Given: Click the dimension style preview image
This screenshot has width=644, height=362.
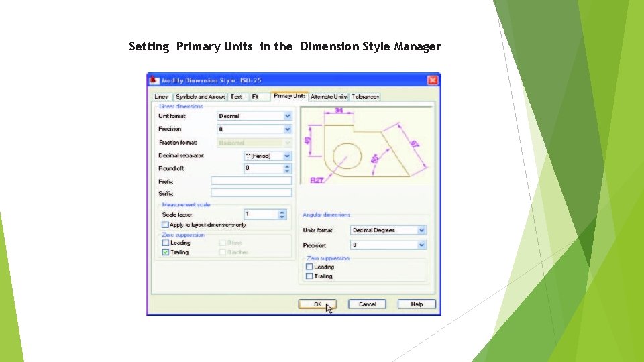Looking at the screenshot, I should (x=366, y=145).
